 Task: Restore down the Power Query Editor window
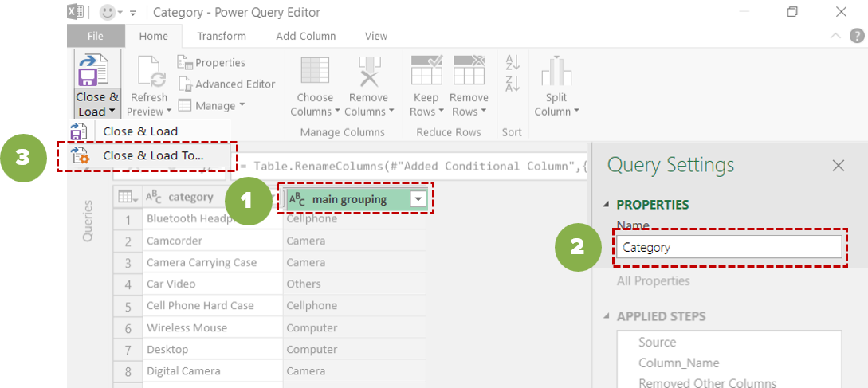click(793, 12)
